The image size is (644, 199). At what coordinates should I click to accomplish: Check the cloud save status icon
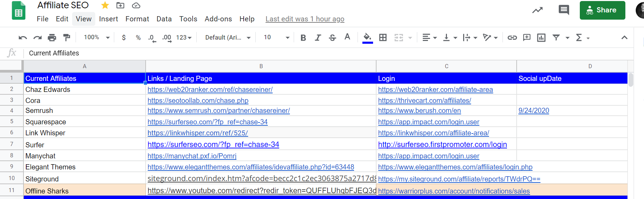(136, 5)
